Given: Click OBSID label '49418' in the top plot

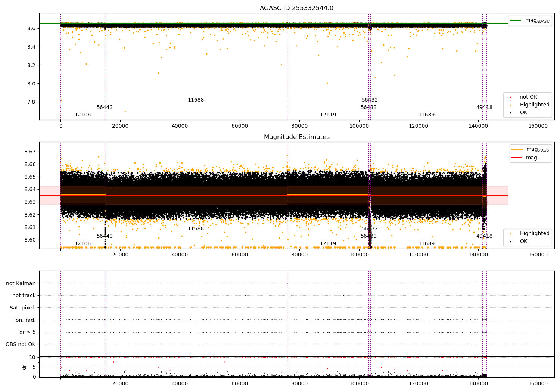Looking at the screenshot, I should (x=484, y=108).
